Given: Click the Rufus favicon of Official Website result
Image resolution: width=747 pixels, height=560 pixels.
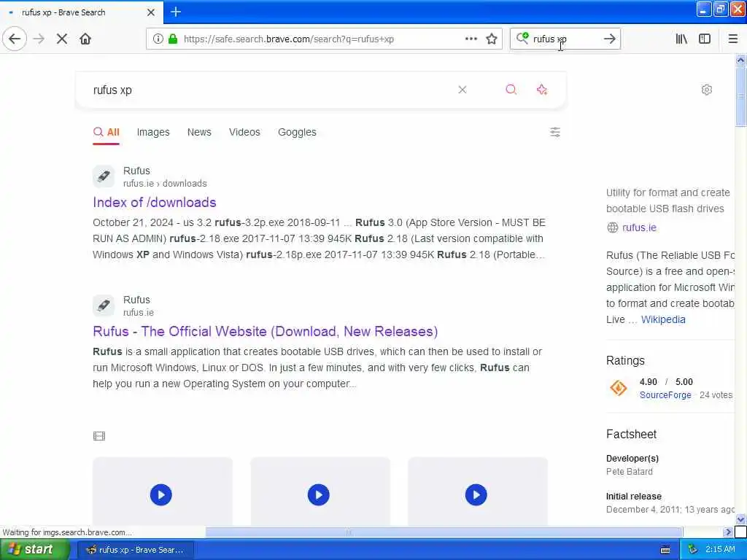Looking at the screenshot, I should pos(104,306).
